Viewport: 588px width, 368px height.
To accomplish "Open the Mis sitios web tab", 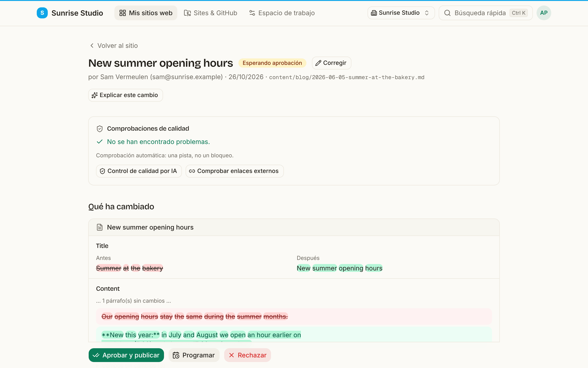I will point(146,13).
